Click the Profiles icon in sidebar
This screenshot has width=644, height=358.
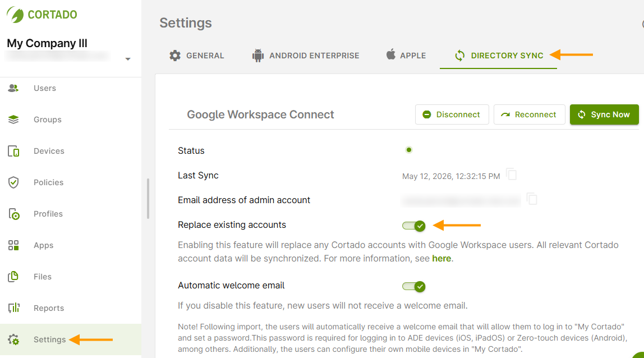13,214
